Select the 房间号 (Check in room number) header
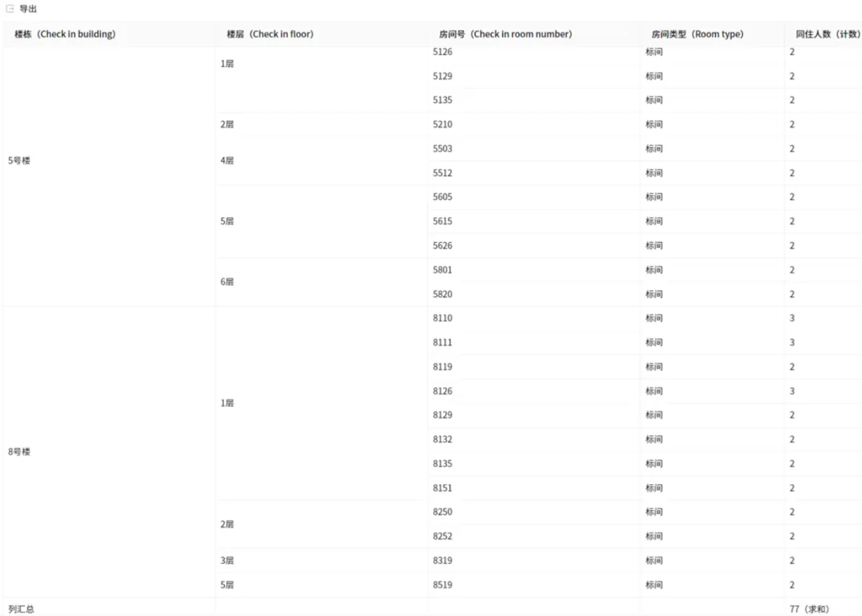Screen dimensions: 862x616 tap(506, 34)
